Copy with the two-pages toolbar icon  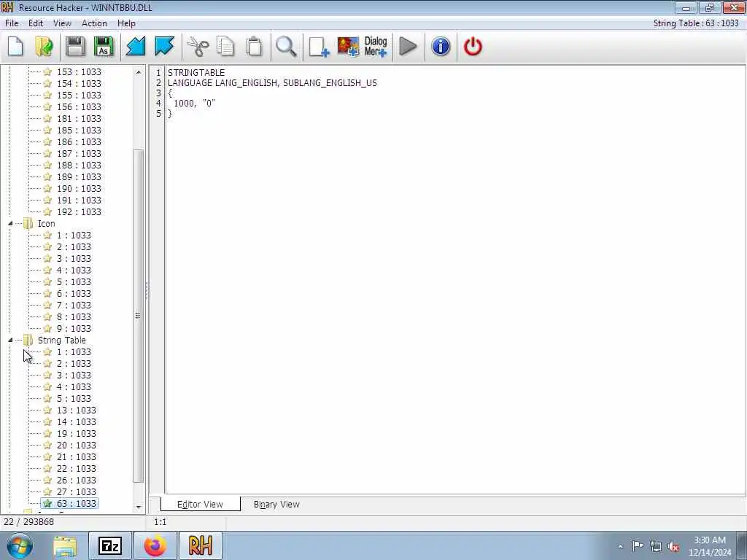pos(225,47)
